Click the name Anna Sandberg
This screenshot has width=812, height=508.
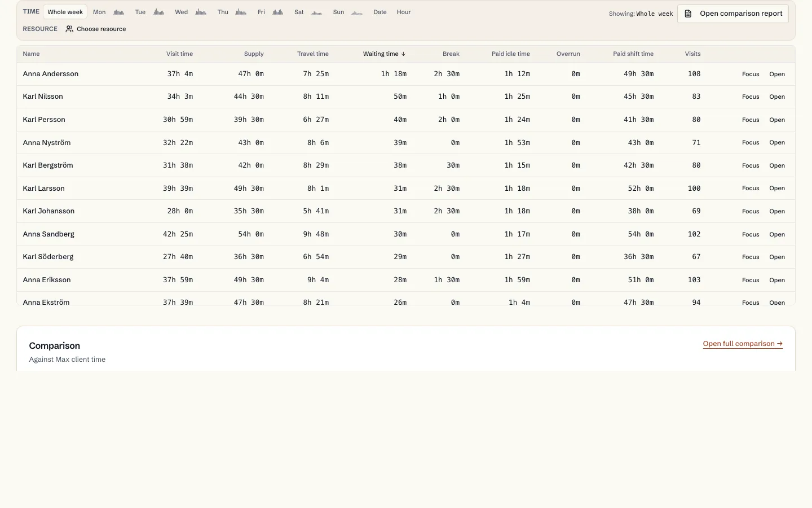48,234
